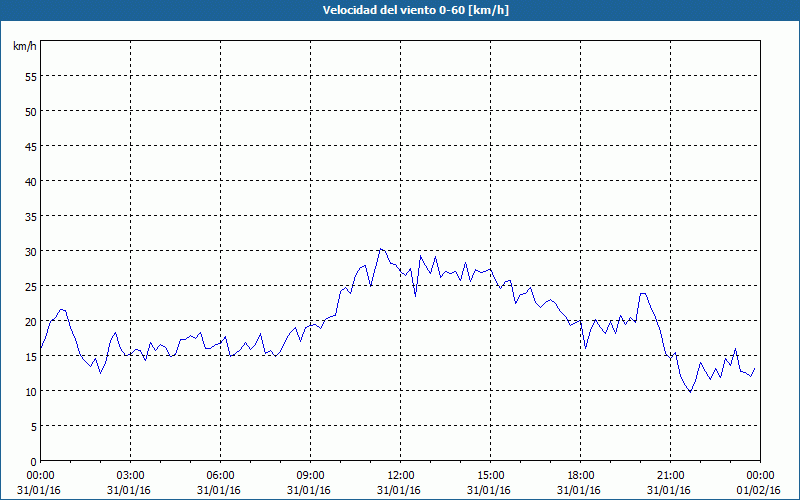Click the 15:00 time label on the x-axis
Viewport: 800px width, 500px height.
pos(490,476)
